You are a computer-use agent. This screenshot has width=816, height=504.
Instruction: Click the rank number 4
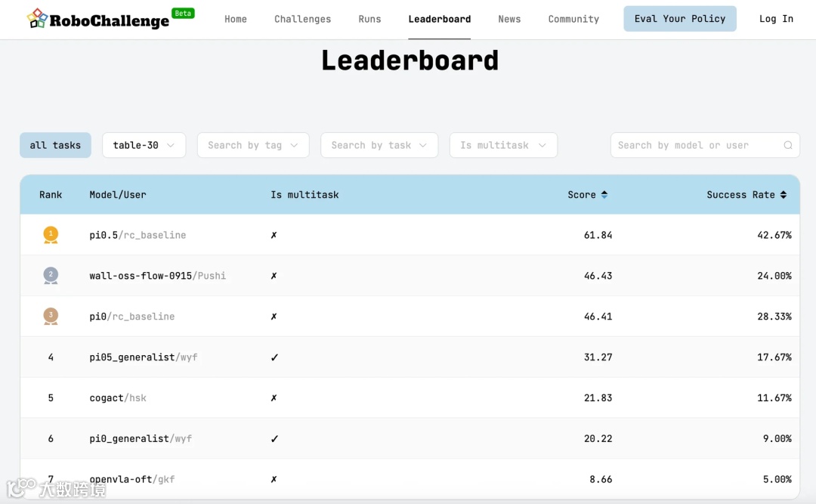51,357
